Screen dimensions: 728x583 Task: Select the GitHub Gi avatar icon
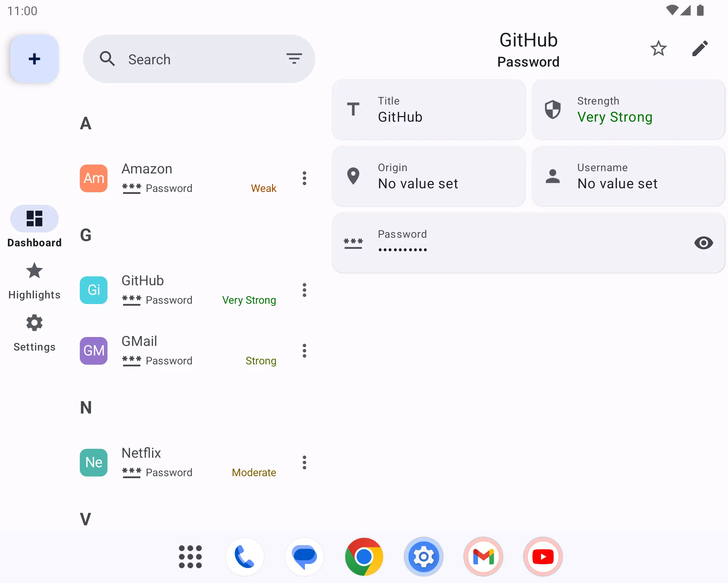94,290
